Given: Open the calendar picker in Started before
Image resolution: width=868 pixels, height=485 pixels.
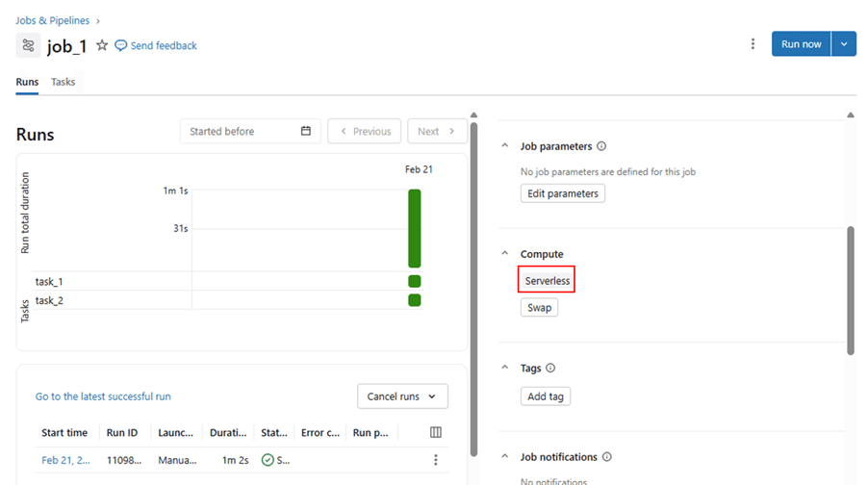Looking at the screenshot, I should (306, 132).
